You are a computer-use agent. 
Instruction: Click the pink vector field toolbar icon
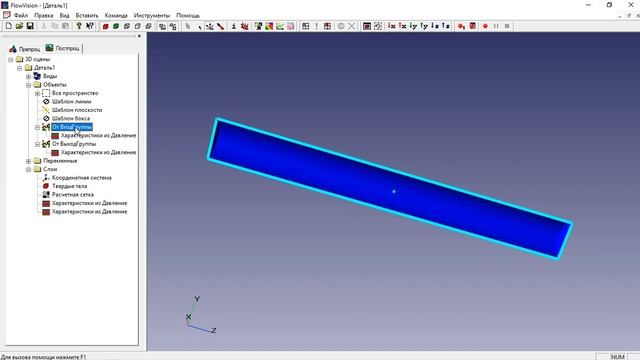coord(290,26)
